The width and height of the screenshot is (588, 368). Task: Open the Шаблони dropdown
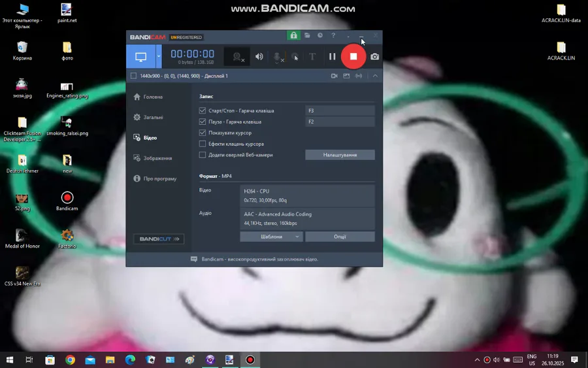[272, 237]
